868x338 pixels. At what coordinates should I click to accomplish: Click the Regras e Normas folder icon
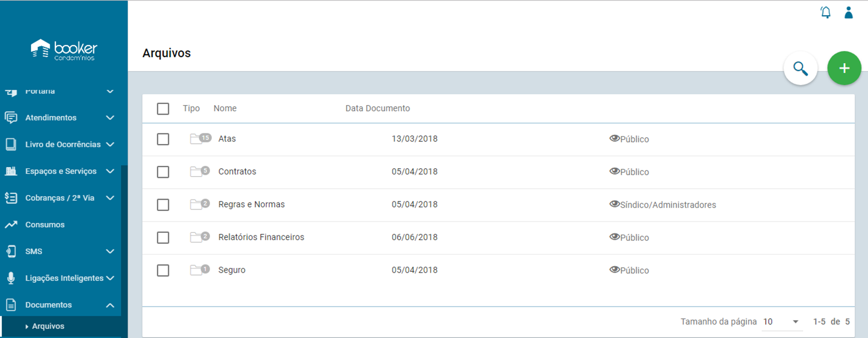tap(196, 205)
